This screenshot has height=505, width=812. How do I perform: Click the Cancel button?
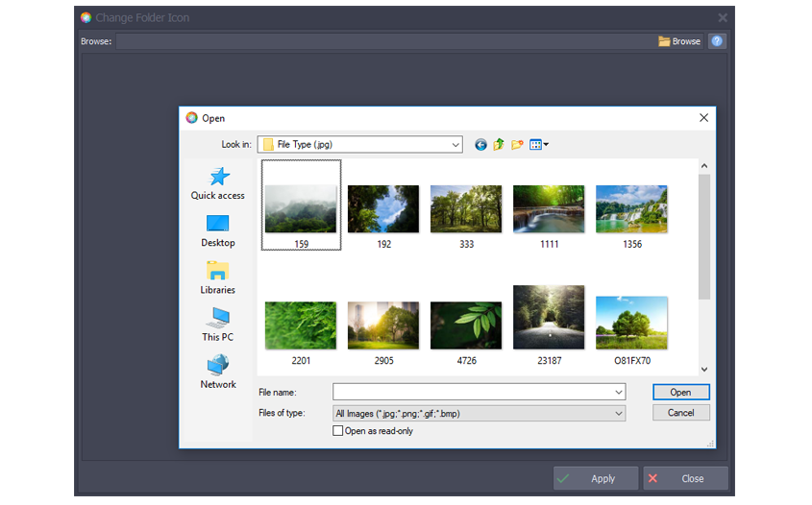pos(680,413)
